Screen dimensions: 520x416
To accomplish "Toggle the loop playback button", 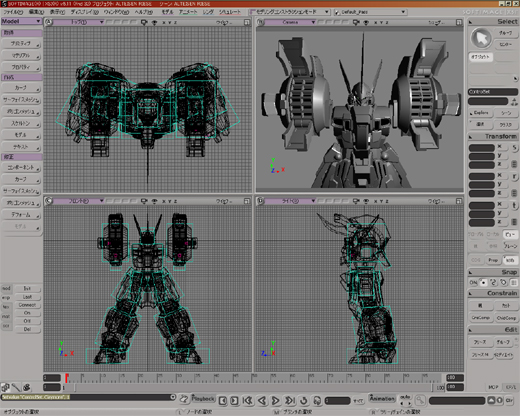I will coord(303,400).
